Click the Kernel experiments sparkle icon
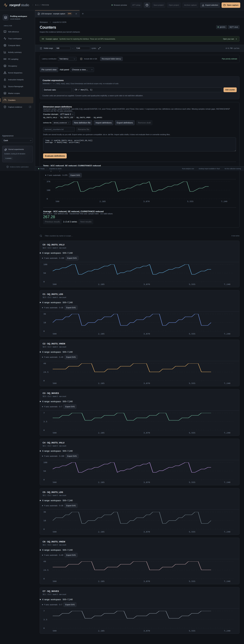The height and width of the screenshot is (644, 244). coord(6,149)
